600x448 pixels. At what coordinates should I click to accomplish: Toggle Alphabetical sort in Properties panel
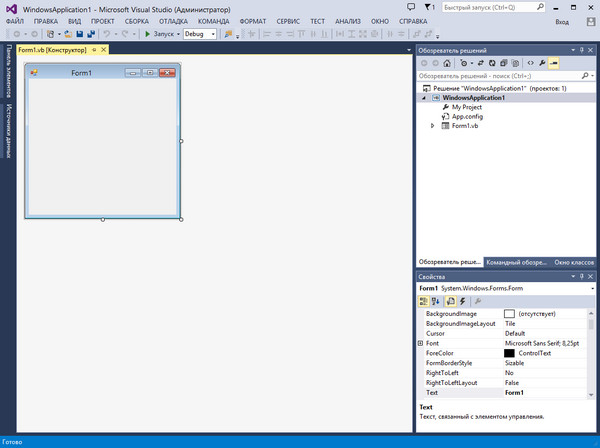435,301
